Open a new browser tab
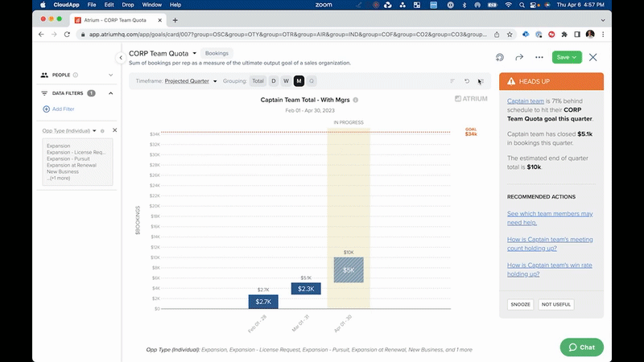 (x=175, y=20)
